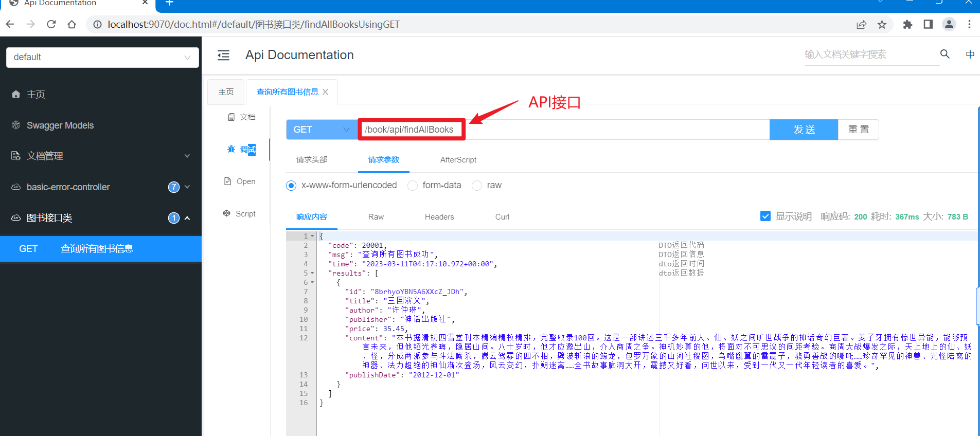The image size is (980, 436).
Task: Switch to 响应内容 tab
Action: (312, 217)
